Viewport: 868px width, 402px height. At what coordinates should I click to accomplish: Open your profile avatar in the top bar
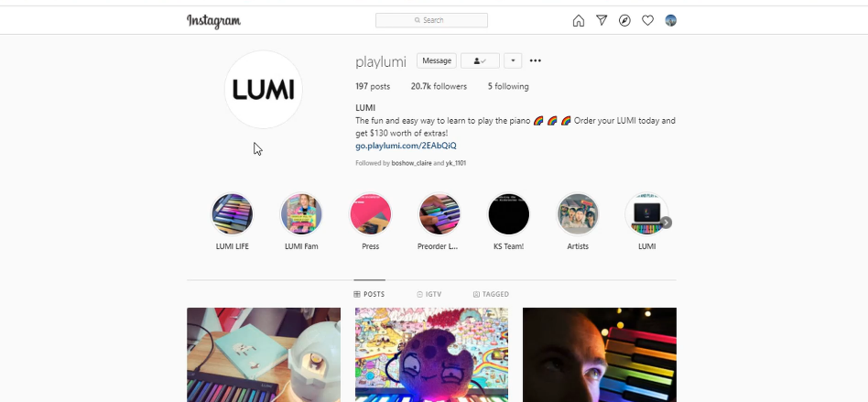click(x=670, y=20)
